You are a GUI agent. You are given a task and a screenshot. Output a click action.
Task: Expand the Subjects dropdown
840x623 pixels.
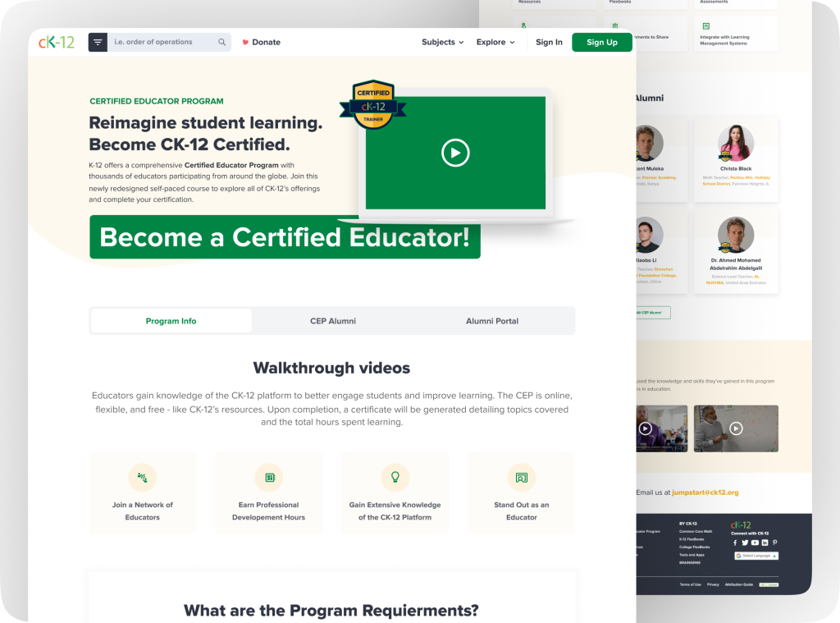442,42
